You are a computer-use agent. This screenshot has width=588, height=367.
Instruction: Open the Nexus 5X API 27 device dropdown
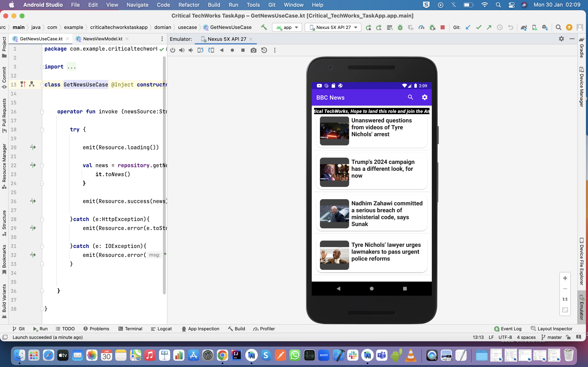(333, 27)
